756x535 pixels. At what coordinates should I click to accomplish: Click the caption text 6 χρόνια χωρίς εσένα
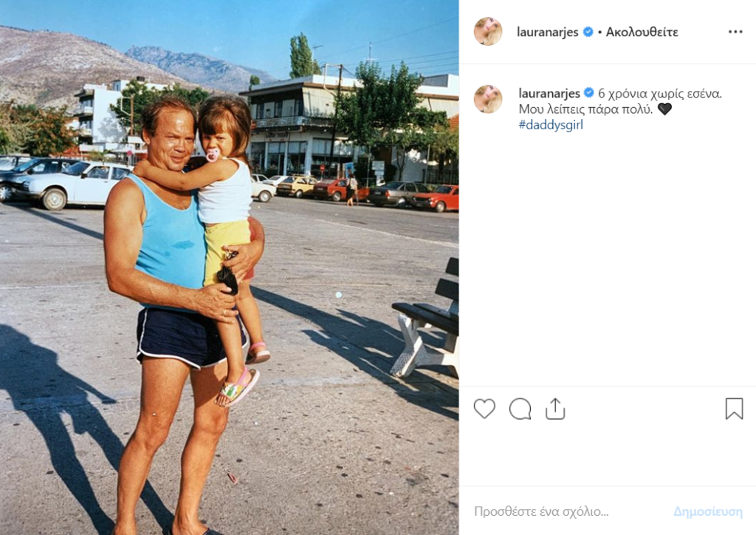(x=660, y=94)
